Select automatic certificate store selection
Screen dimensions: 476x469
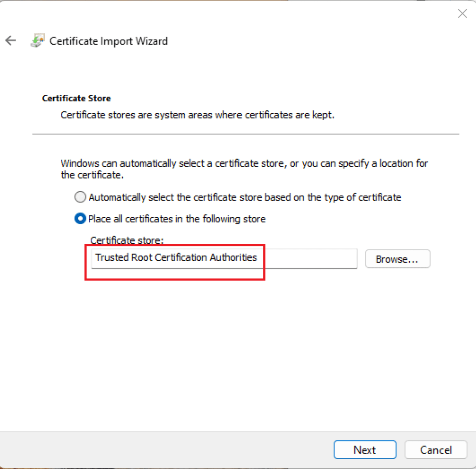tap(80, 197)
